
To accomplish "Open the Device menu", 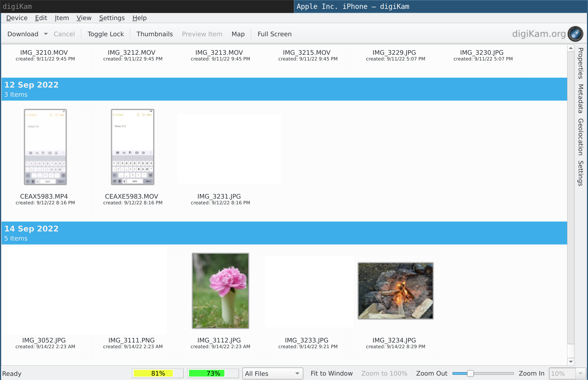I will click(17, 18).
